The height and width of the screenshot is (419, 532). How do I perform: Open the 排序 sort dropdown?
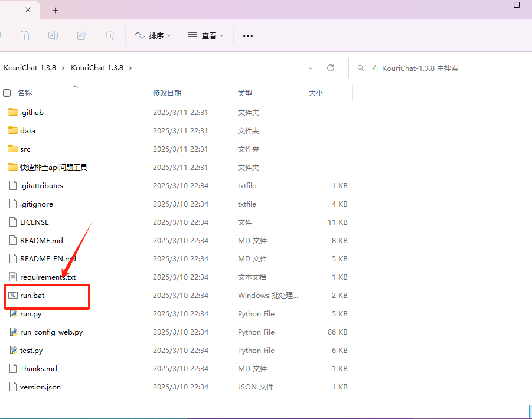pyautogui.click(x=152, y=35)
